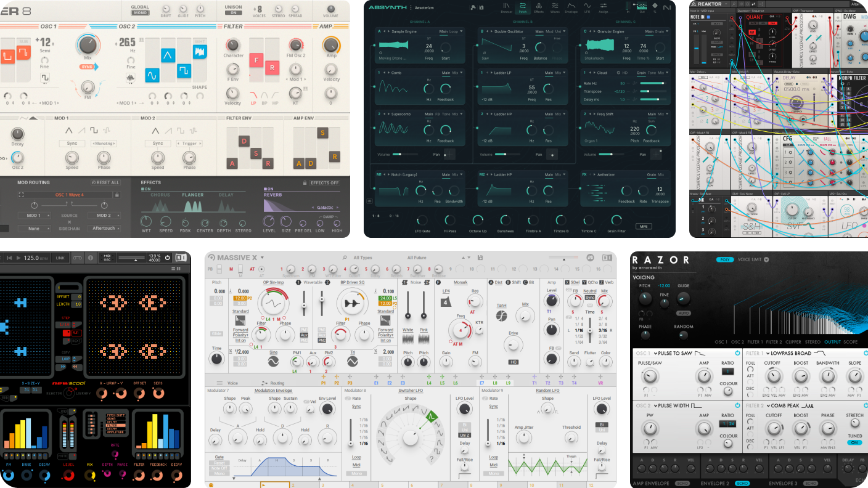Click the AUTO button under Glide in Razor
Viewport: 868px width, 488px height.
point(684,313)
